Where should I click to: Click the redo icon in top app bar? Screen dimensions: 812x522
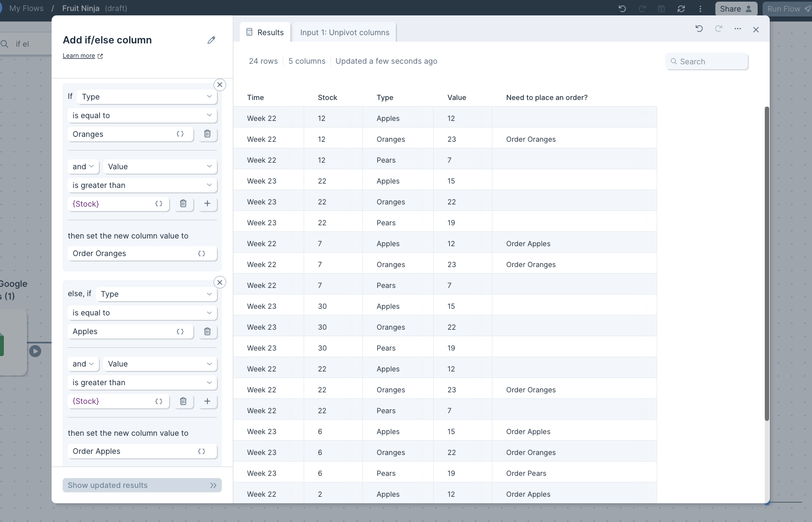(x=642, y=9)
